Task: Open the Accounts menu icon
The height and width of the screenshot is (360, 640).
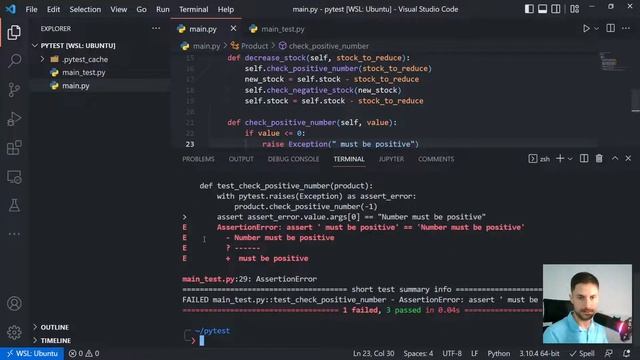Action: tap(14, 303)
